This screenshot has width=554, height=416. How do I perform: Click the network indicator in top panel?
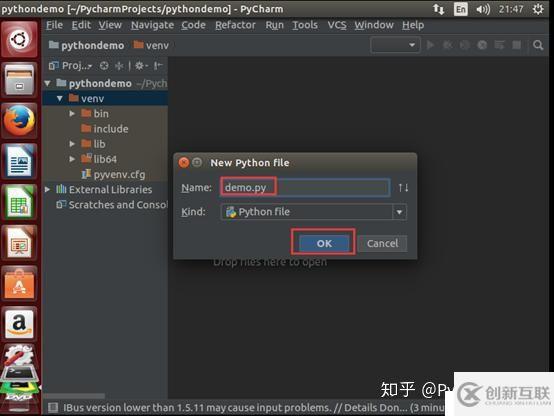(x=438, y=9)
